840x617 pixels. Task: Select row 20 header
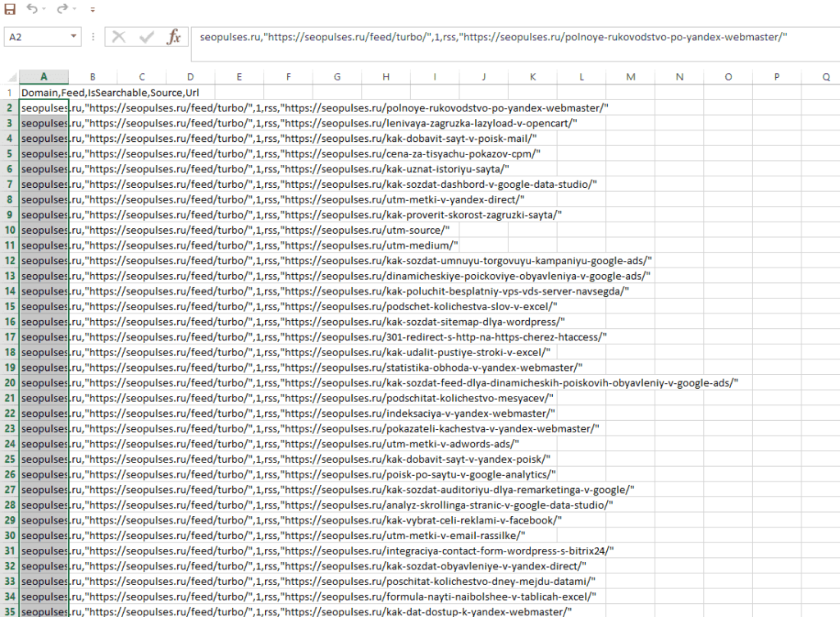tap(9, 383)
